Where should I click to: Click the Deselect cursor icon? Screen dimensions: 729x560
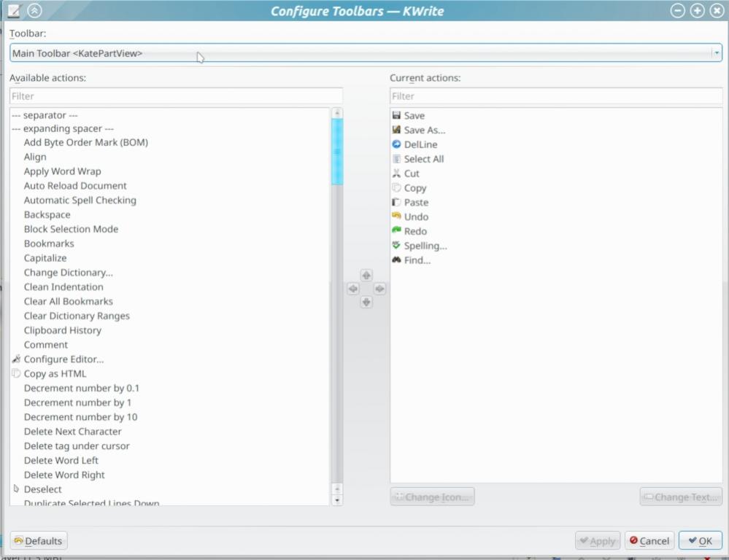pos(16,489)
